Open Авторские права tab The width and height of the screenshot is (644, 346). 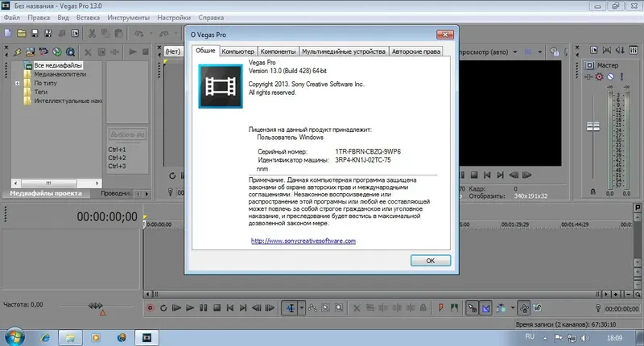(x=416, y=51)
